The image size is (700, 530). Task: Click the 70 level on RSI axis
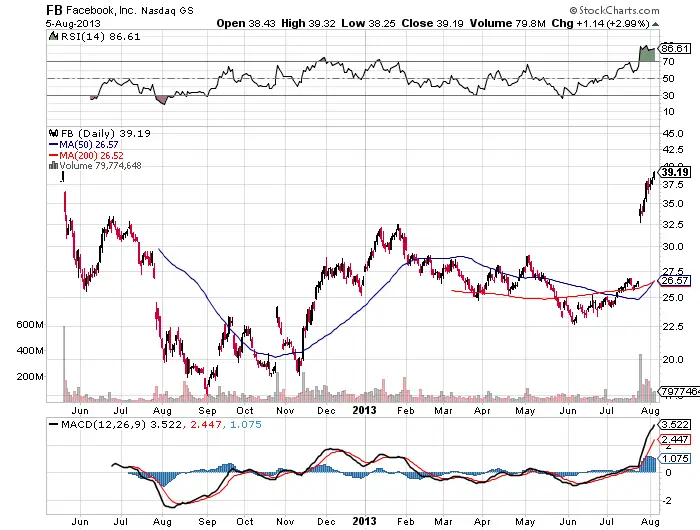[668, 62]
